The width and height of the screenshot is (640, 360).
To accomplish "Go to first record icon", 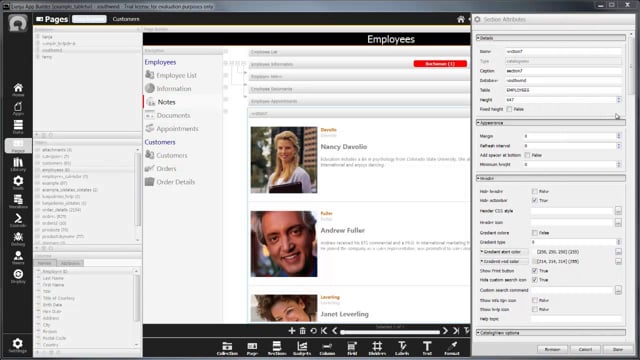I will pos(324,331).
